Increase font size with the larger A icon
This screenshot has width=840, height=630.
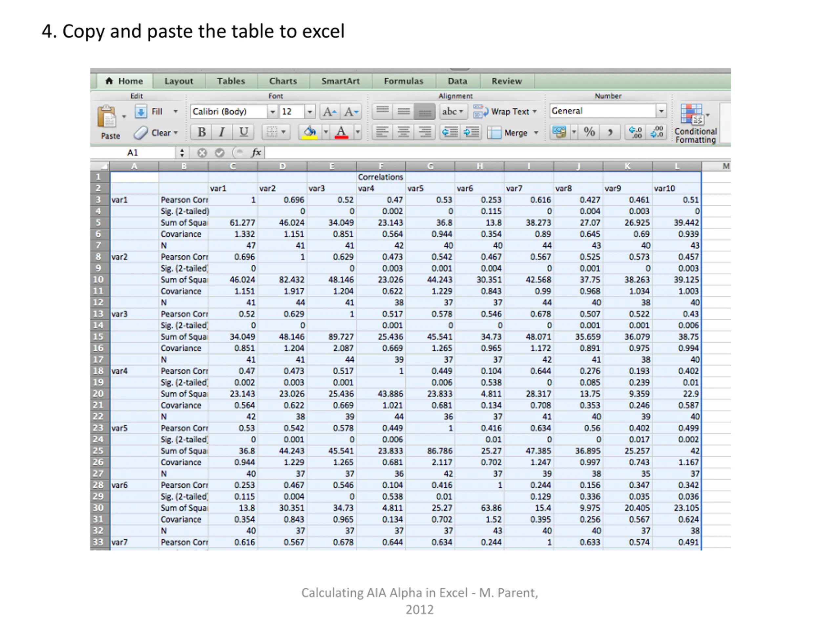pos(329,112)
